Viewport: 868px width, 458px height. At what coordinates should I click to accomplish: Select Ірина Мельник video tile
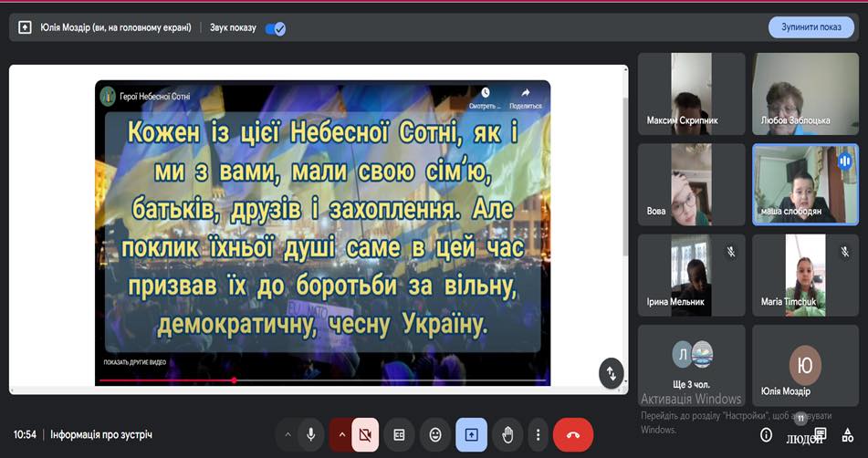(692, 276)
